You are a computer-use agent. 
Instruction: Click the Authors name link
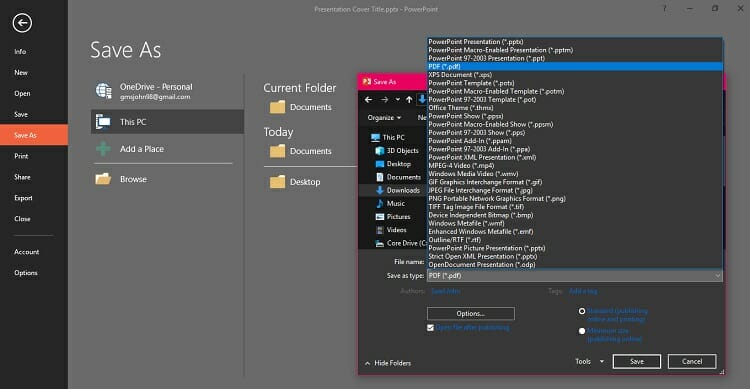pyautogui.click(x=445, y=291)
